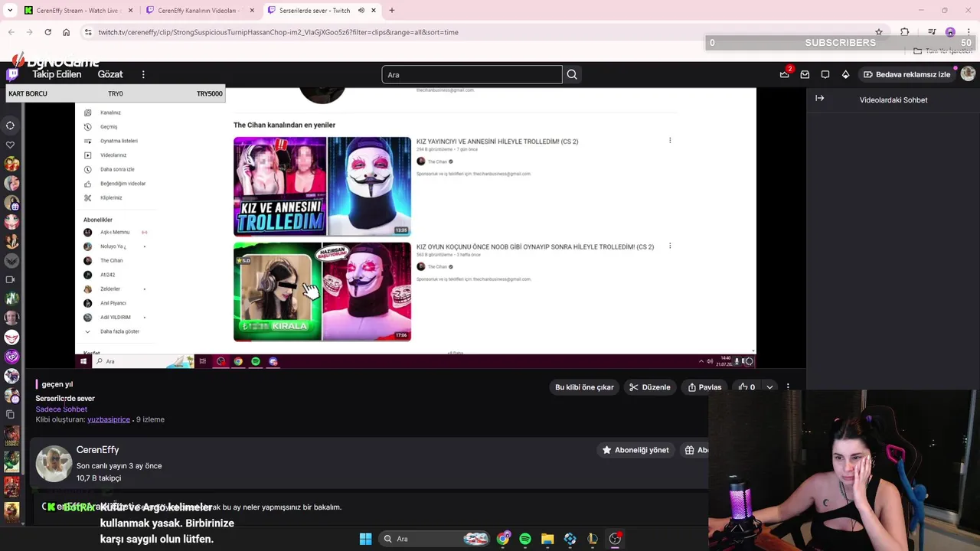
Task: Click Aboneliği yönet button
Action: [x=635, y=450]
